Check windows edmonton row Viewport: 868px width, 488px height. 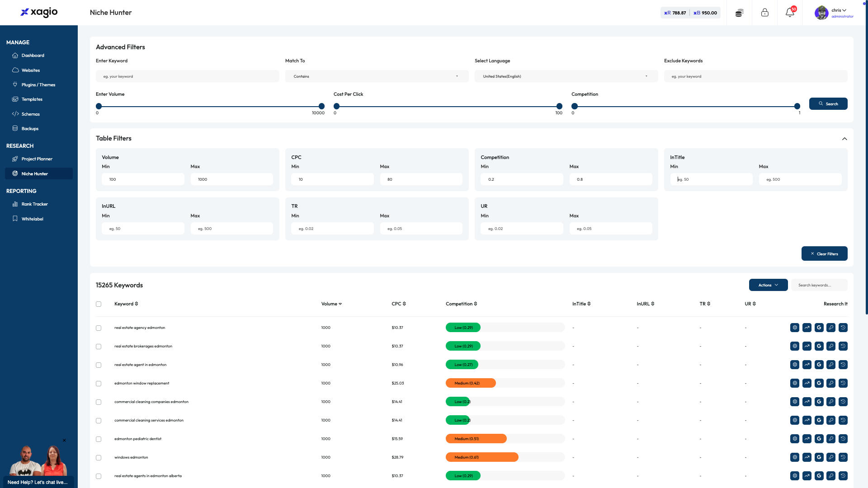[99, 458]
